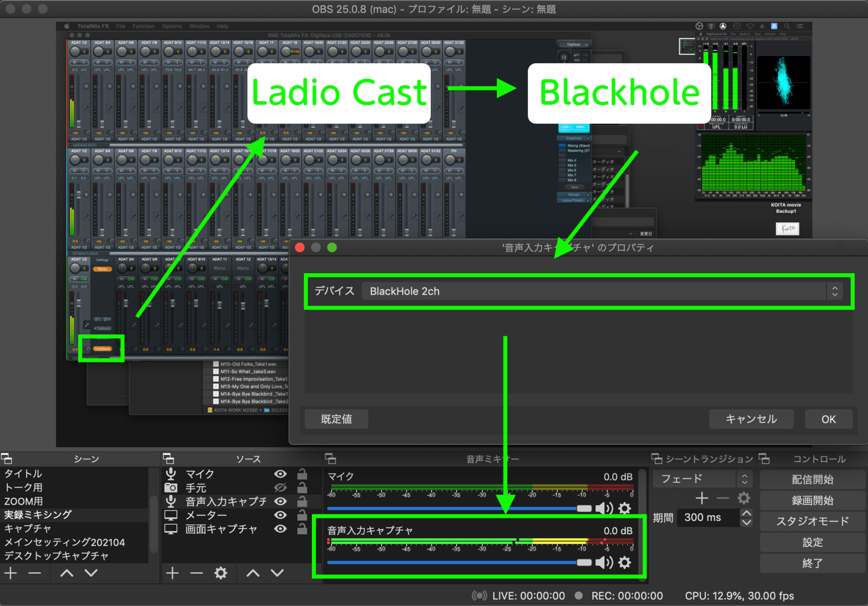Adjust the マイク volume slider handle
Viewport: 868px width, 606px height.
(x=584, y=508)
